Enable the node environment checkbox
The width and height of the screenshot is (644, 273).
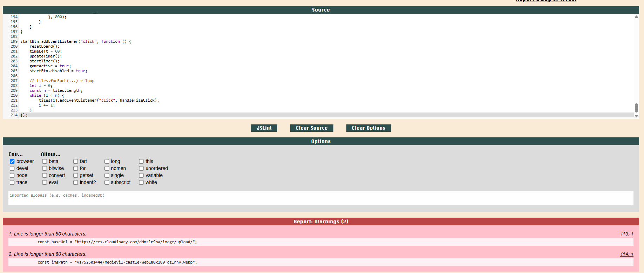(x=12, y=176)
